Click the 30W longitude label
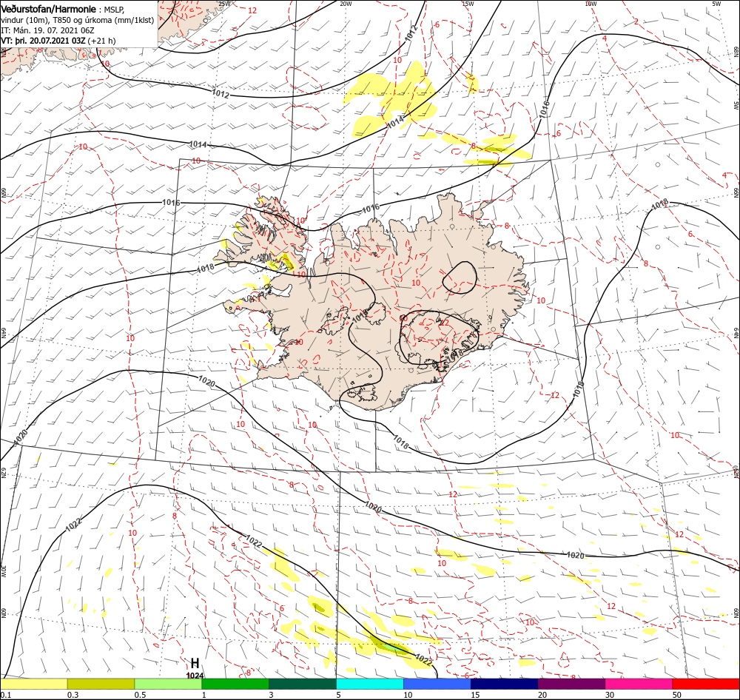 (3, 571)
